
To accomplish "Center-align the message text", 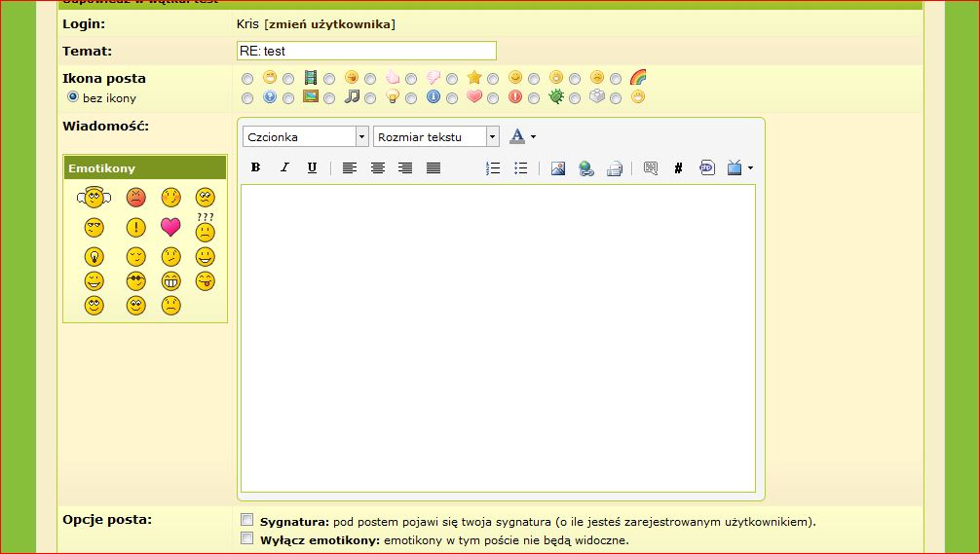I will click(x=378, y=168).
